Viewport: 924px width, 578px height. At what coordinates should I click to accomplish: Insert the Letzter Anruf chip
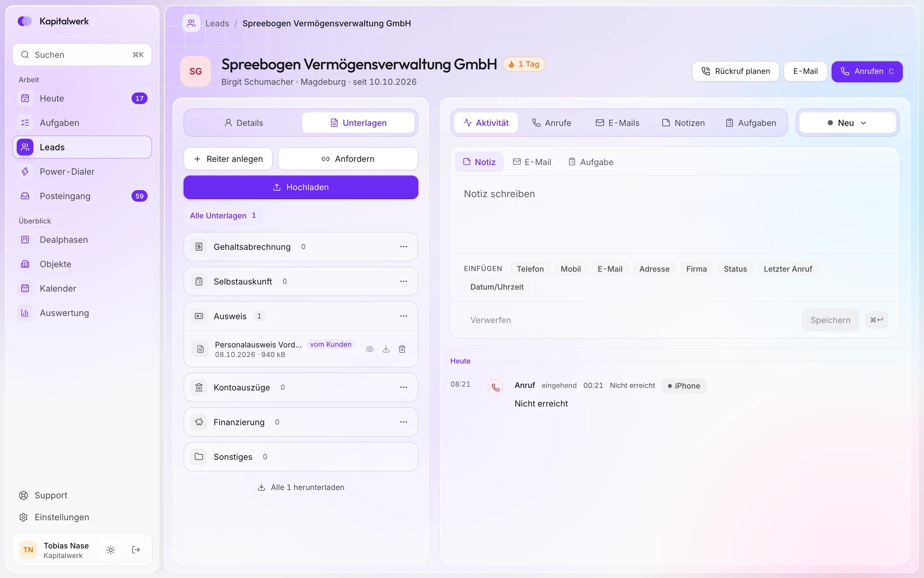[x=788, y=269]
